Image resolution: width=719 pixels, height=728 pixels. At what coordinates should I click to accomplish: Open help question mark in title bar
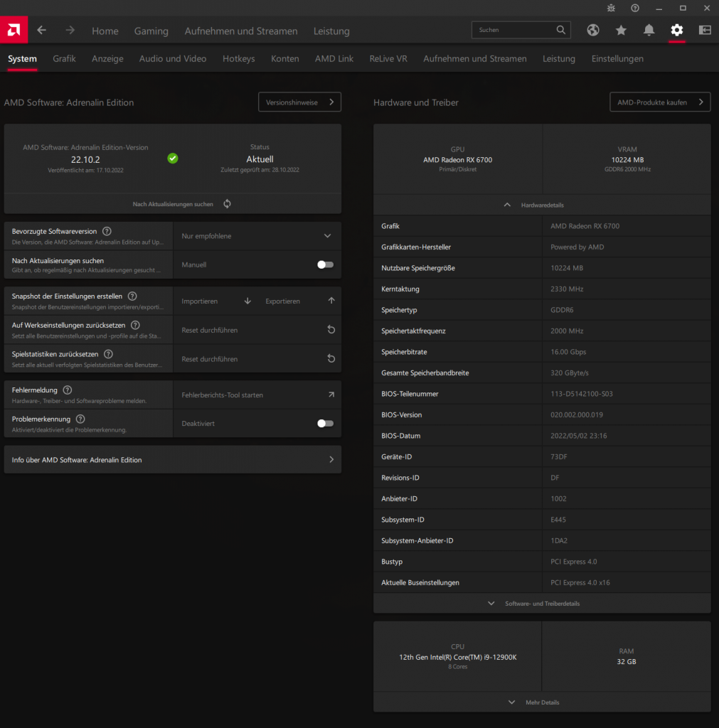coord(635,8)
